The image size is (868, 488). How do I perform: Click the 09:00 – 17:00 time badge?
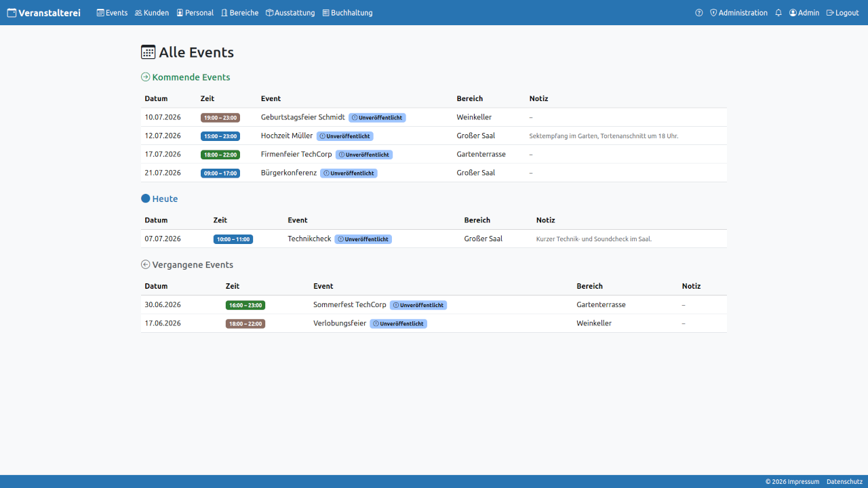pyautogui.click(x=220, y=174)
